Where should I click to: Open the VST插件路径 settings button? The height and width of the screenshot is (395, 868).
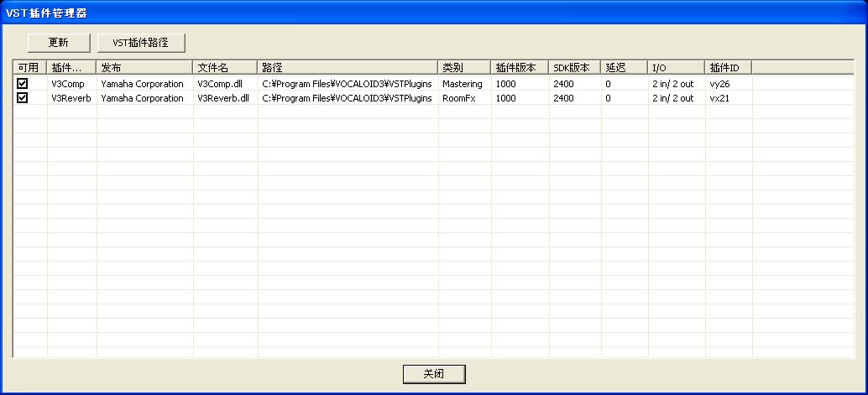(x=140, y=43)
